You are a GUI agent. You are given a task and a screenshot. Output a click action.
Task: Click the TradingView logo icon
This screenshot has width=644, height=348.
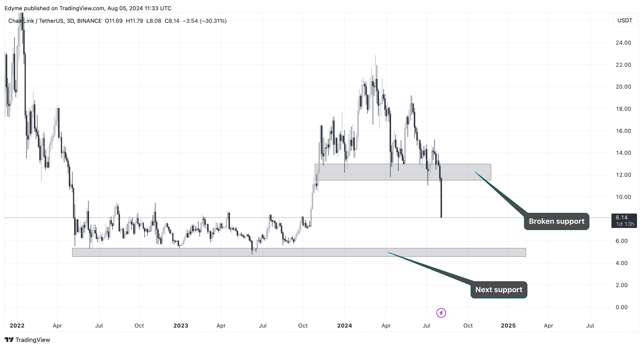coord(9,340)
